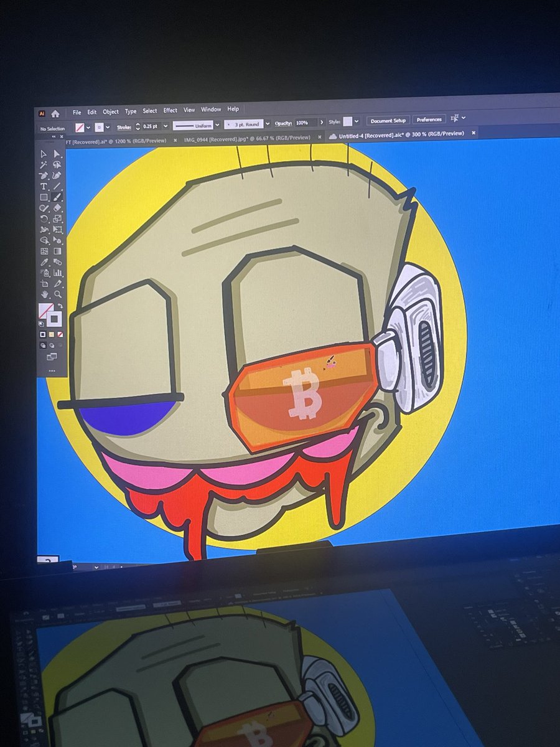Open the 3 pt. Round brush dropdown
The image size is (560, 747).
[x=268, y=124]
